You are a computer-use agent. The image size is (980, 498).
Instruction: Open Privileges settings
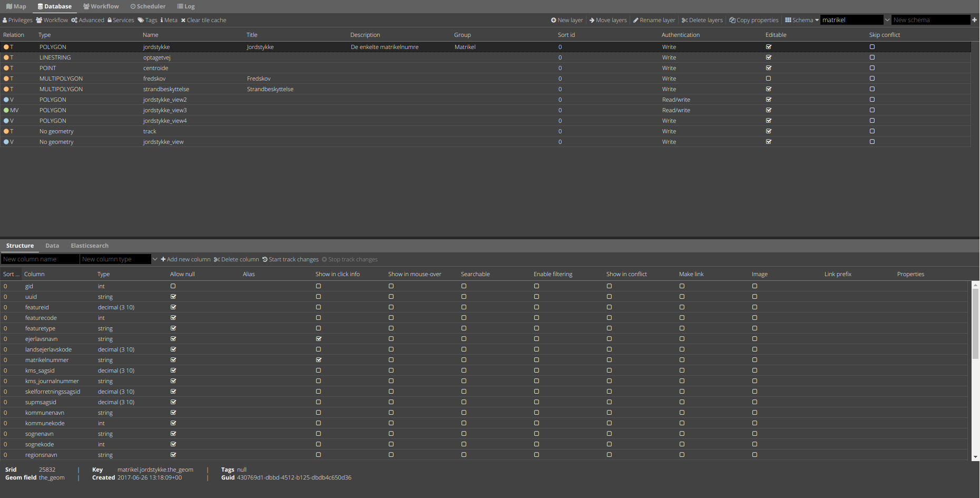coord(17,20)
